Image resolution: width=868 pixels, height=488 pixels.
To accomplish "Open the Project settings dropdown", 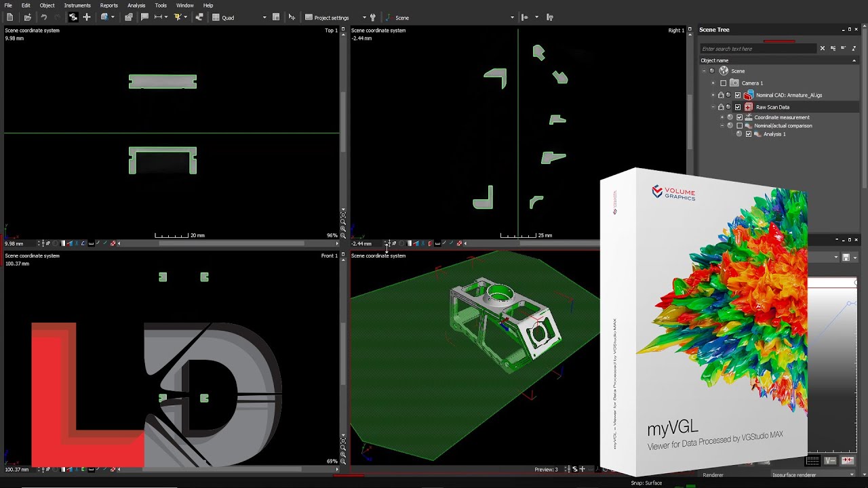I will click(364, 18).
